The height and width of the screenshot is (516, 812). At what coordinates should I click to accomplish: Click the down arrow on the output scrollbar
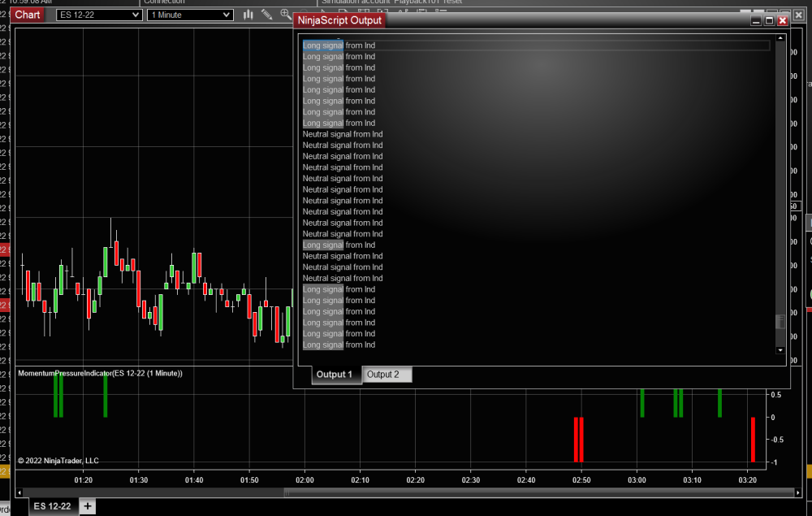780,349
